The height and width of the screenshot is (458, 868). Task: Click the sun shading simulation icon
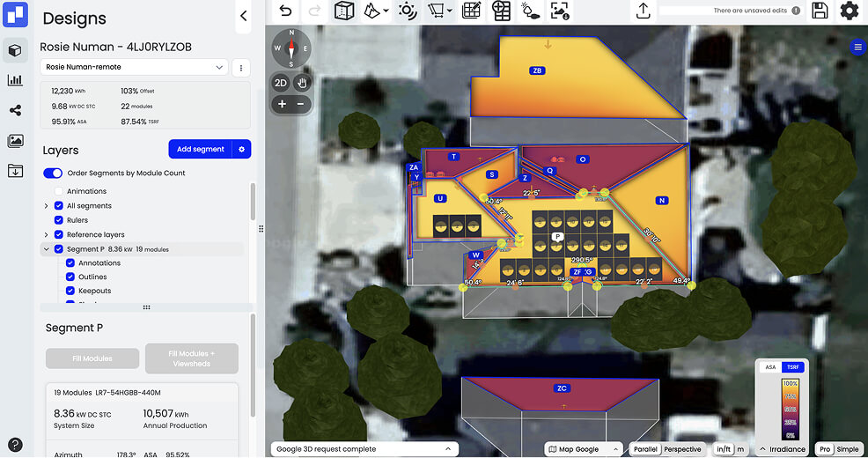408,11
